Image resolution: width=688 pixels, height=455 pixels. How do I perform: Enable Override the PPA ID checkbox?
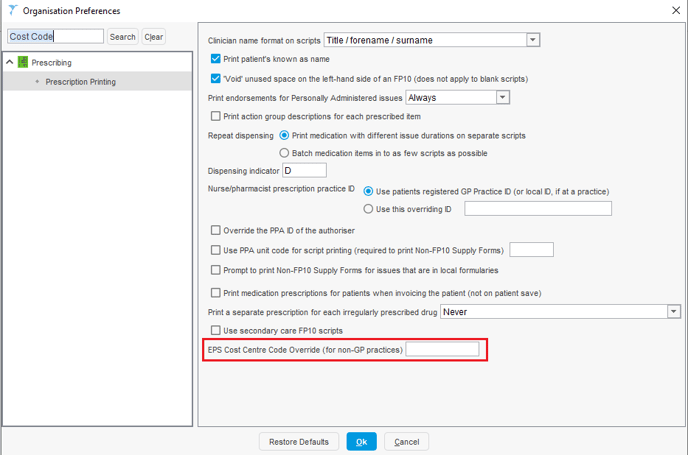pos(216,231)
